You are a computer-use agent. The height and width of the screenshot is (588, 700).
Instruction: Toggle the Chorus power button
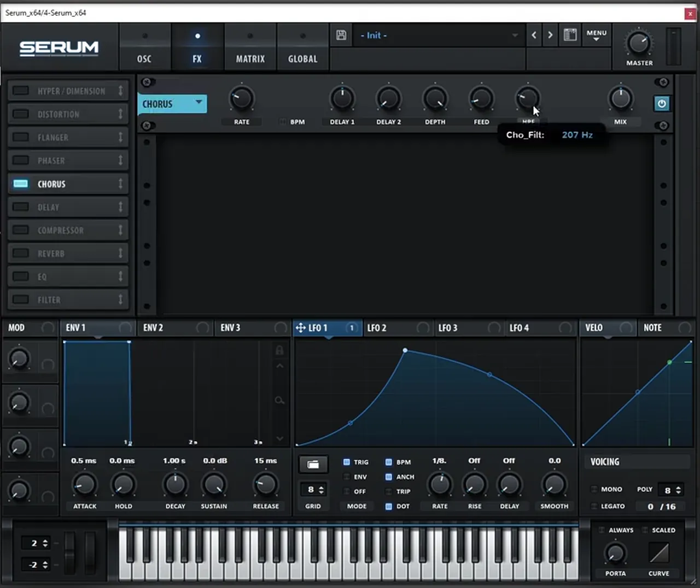[x=662, y=103]
